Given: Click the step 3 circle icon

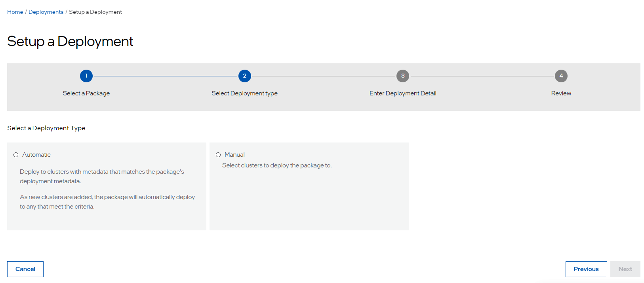Looking at the screenshot, I should 403,76.
